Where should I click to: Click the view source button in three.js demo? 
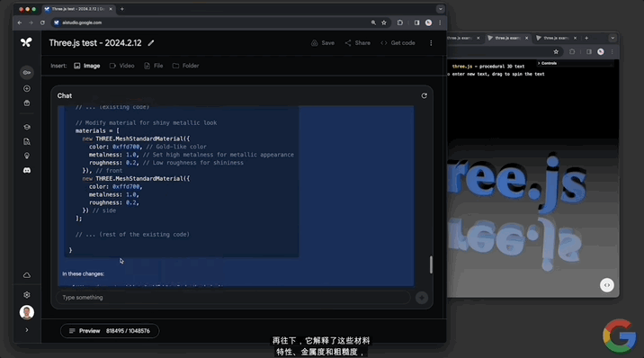tap(606, 285)
